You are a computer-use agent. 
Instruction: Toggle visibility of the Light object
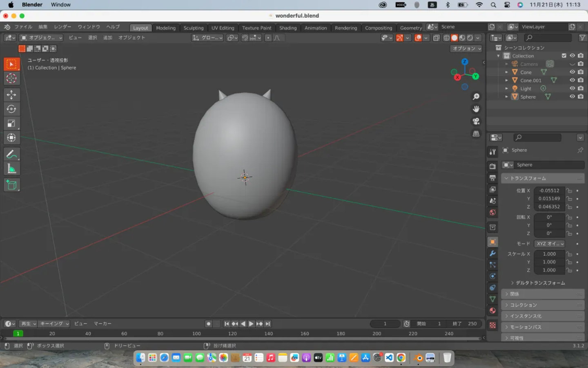572,88
